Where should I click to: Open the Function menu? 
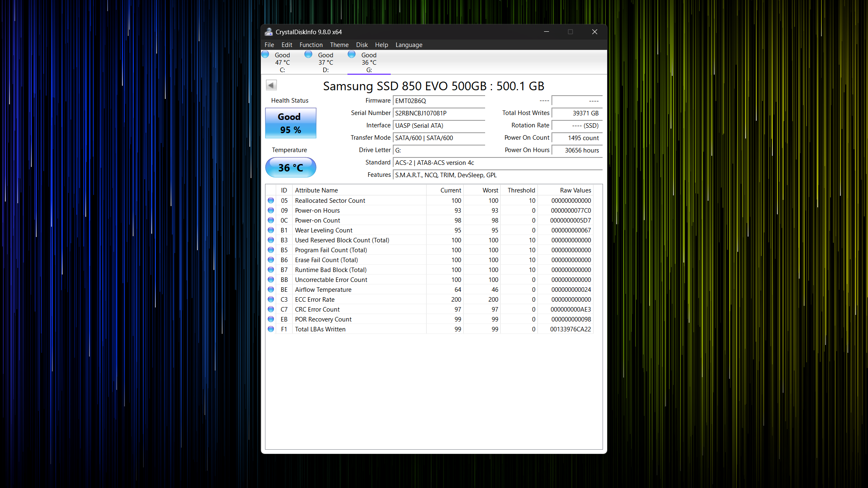(x=311, y=45)
